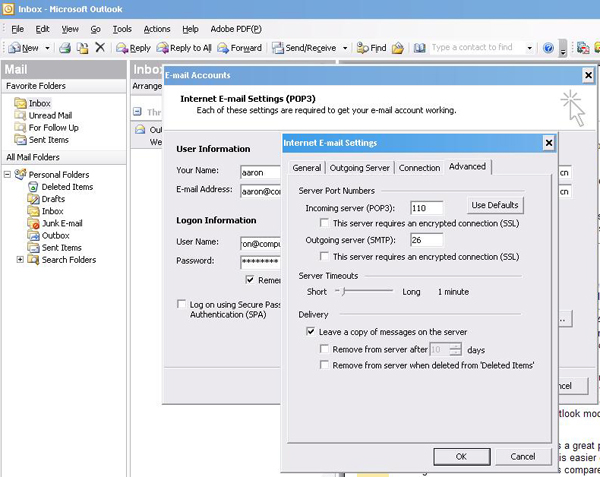Click the Type a contact to find box

[x=476, y=47]
